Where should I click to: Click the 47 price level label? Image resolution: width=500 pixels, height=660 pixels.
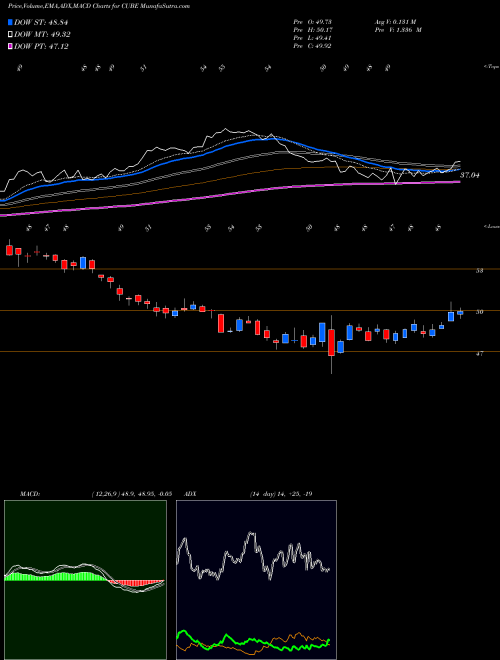pyautogui.click(x=479, y=354)
